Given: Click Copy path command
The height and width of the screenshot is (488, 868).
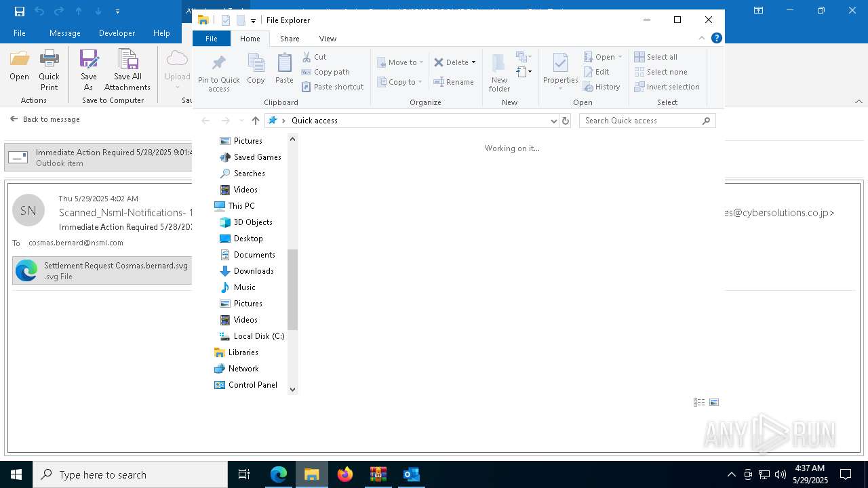Looking at the screenshot, I should pos(325,72).
